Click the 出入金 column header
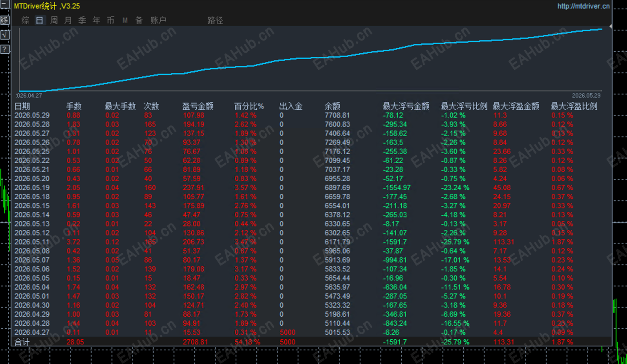Image resolution: width=627 pixels, height=364 pixels. point(291,106)
